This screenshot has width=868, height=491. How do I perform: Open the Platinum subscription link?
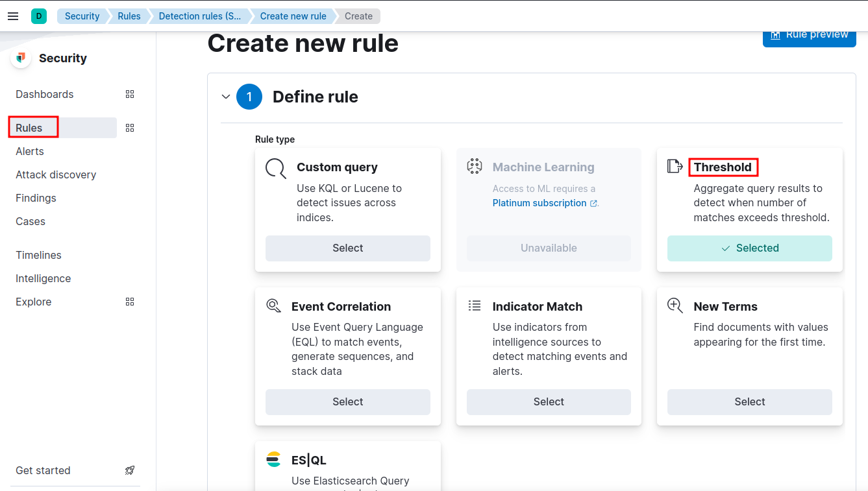tap(539, 203)
